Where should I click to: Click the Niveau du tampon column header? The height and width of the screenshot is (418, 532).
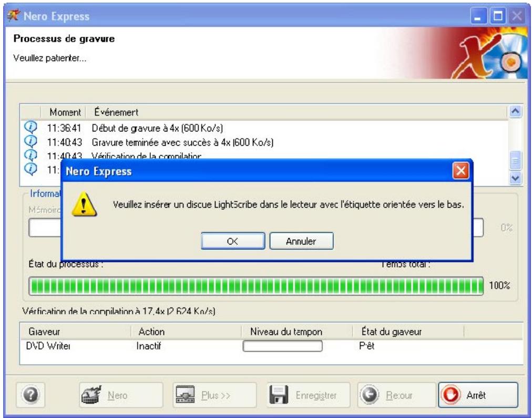(x=297, y=331)
